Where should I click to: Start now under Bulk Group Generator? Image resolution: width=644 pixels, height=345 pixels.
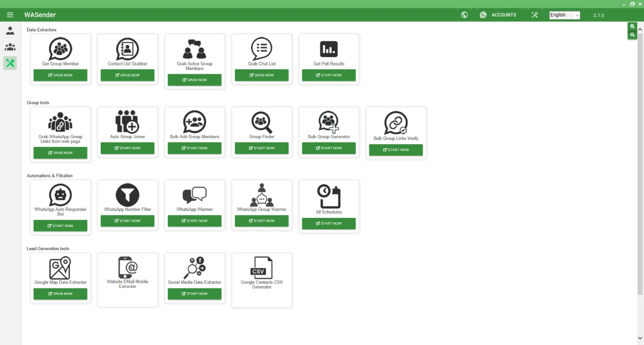coord(329,148)
